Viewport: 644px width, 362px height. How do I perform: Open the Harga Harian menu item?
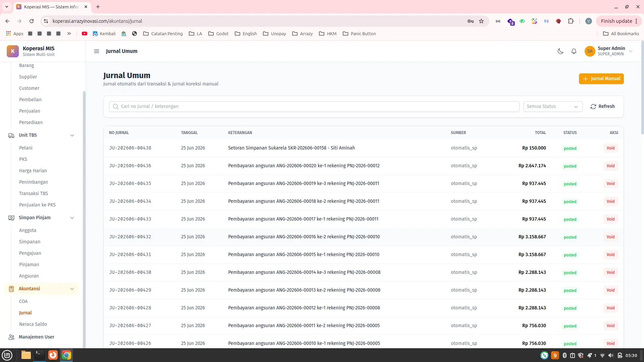coord(33,171)
